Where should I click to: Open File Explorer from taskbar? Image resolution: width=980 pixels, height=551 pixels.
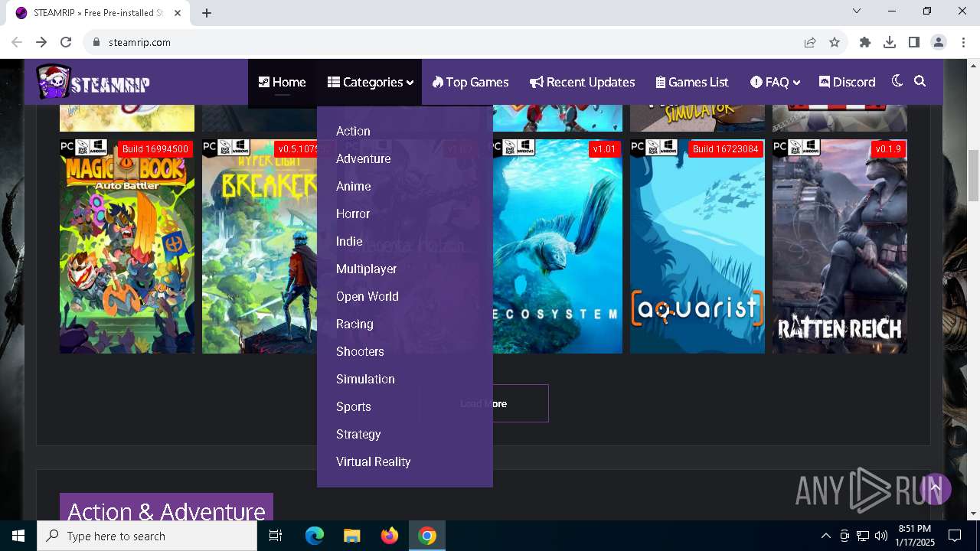point(352,536)
